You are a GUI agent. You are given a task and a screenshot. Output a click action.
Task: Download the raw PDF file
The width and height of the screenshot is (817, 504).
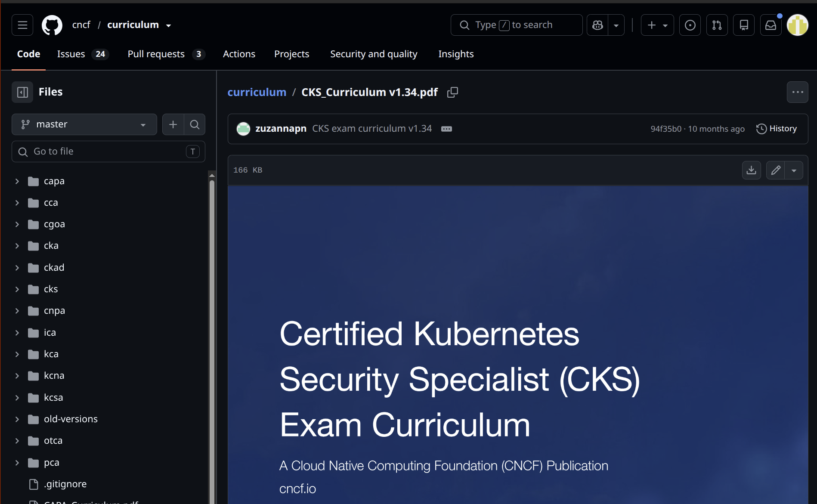pyautogui.click(x=752, y=170)
